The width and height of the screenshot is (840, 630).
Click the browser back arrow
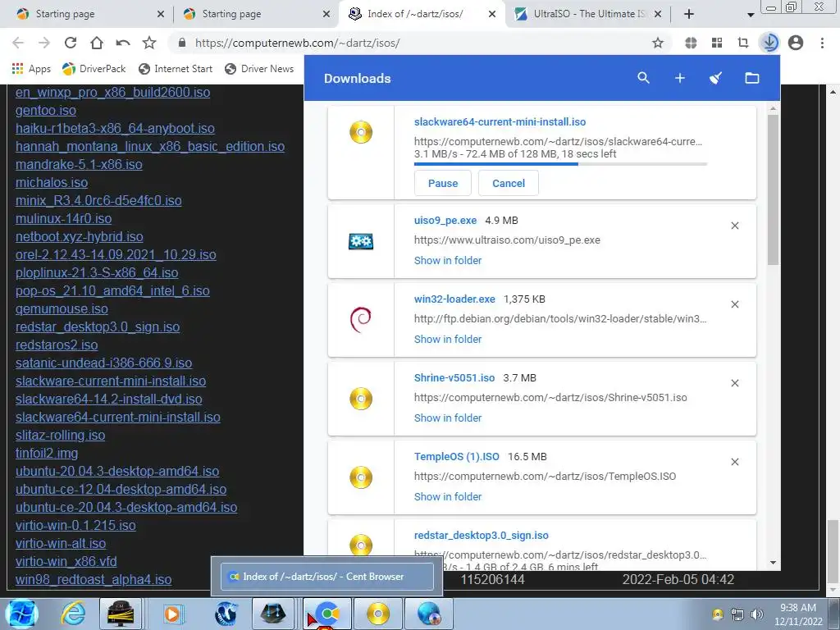click(x=18, y=43)
